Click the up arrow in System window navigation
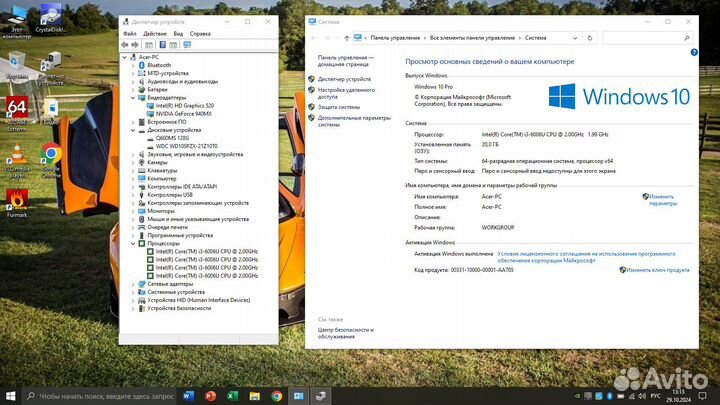 click(347, 38)
